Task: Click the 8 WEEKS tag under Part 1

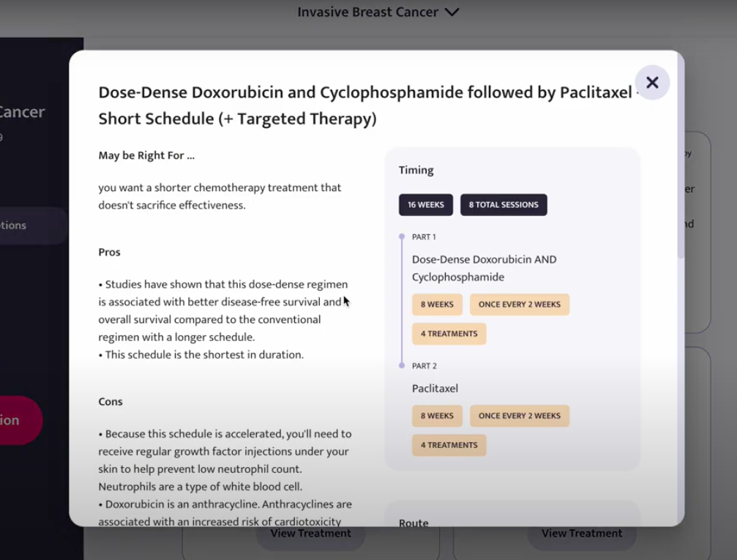Action: 437,305
